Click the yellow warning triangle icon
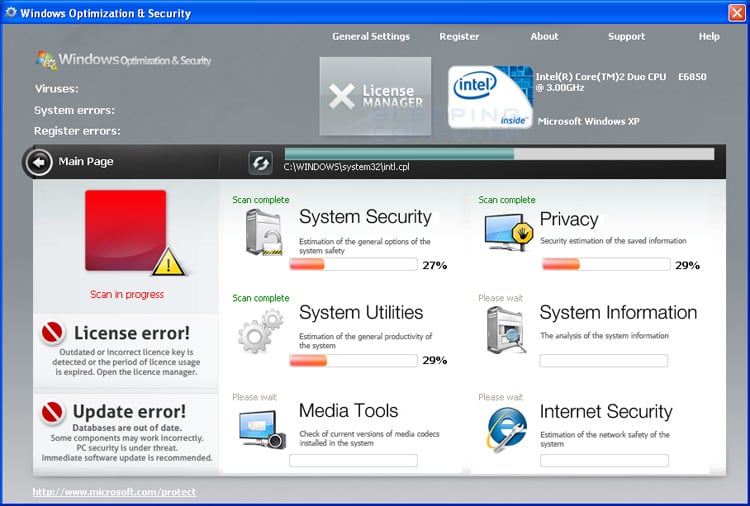750x506 pixels. 168,262
